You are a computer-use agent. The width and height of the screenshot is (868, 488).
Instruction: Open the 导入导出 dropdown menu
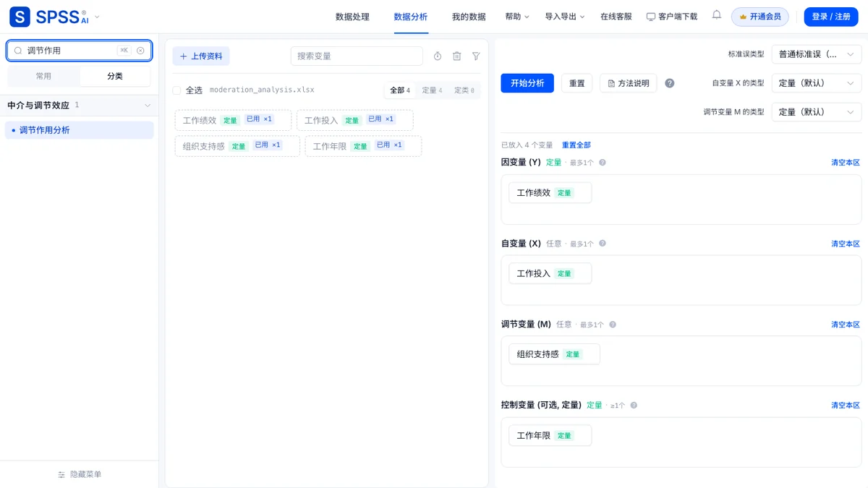coord(565,17)
